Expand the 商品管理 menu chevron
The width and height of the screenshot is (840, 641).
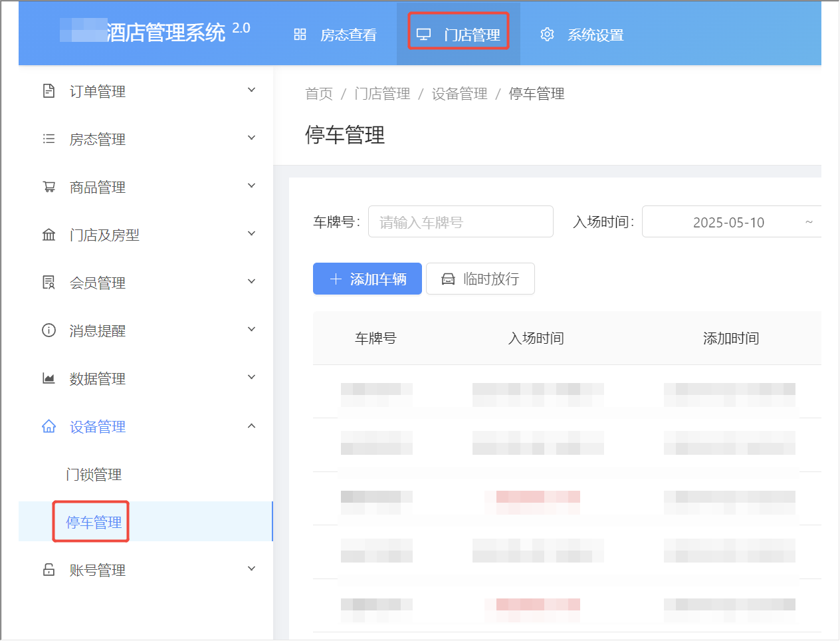(251, 186)
